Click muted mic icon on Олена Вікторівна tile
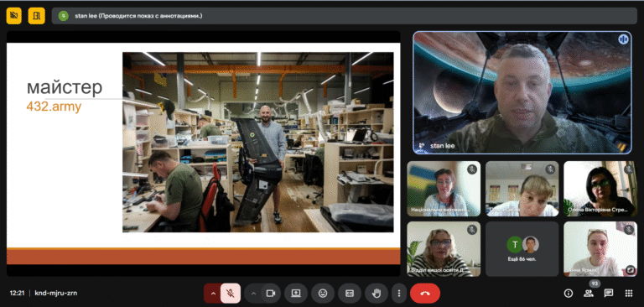 629,169
